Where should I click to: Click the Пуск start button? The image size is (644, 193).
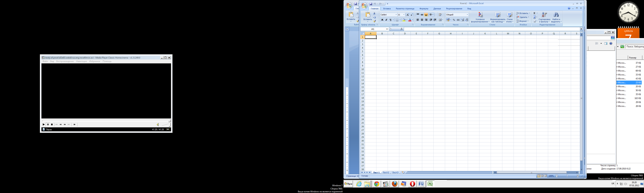click(348, 184)
